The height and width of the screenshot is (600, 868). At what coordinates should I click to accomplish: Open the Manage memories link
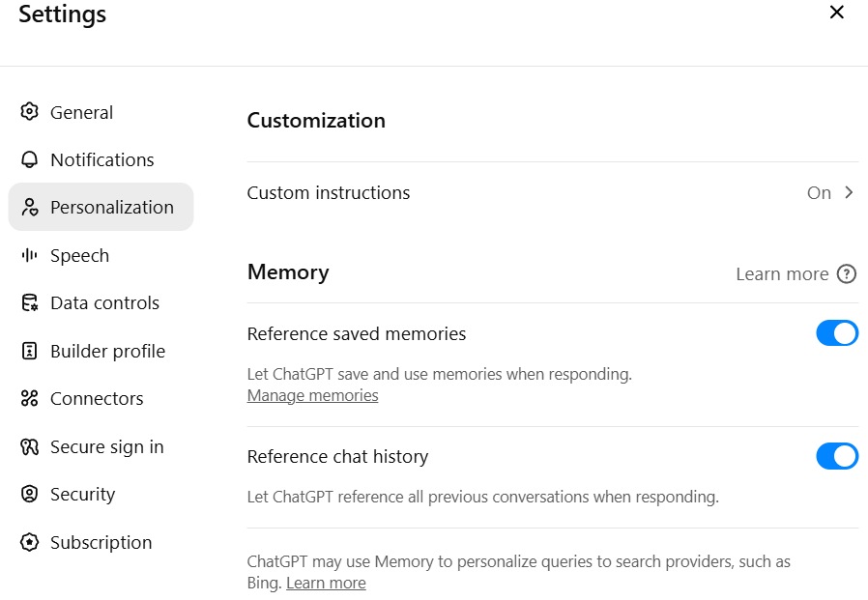(x=312, y=395)
